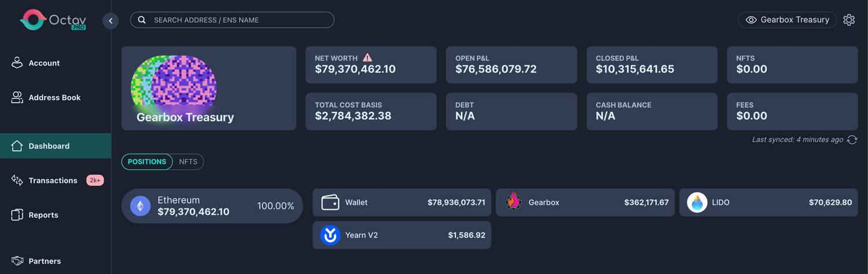Click the magnifying glass search icon
Viewport: 868px width, 274px height.
coord(142,20)
